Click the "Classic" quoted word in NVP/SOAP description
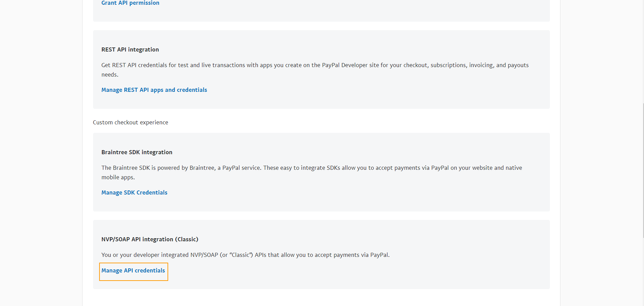Screen dimensions: 644x306 241,255
